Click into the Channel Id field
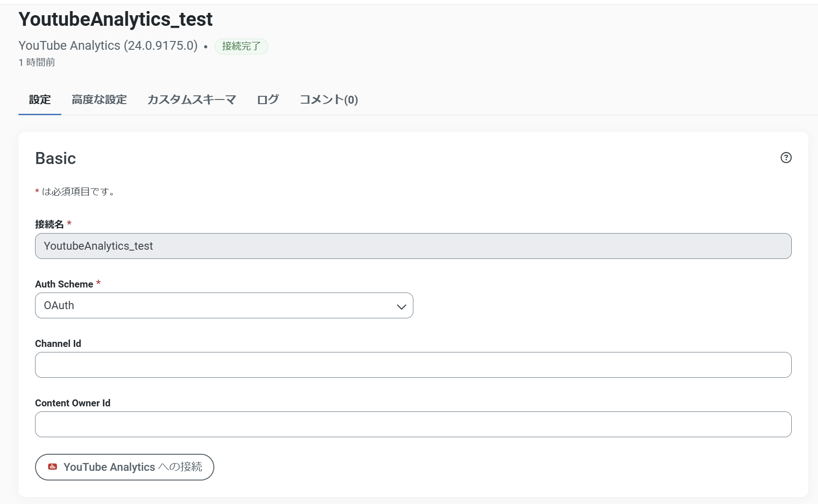Viewport: 818px width, 504px height. pyautogui.click(x=413, y=365)
